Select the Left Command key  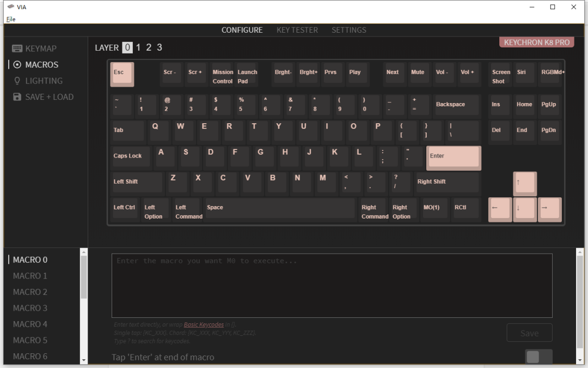pyautogui.click(x=187, y=210)
